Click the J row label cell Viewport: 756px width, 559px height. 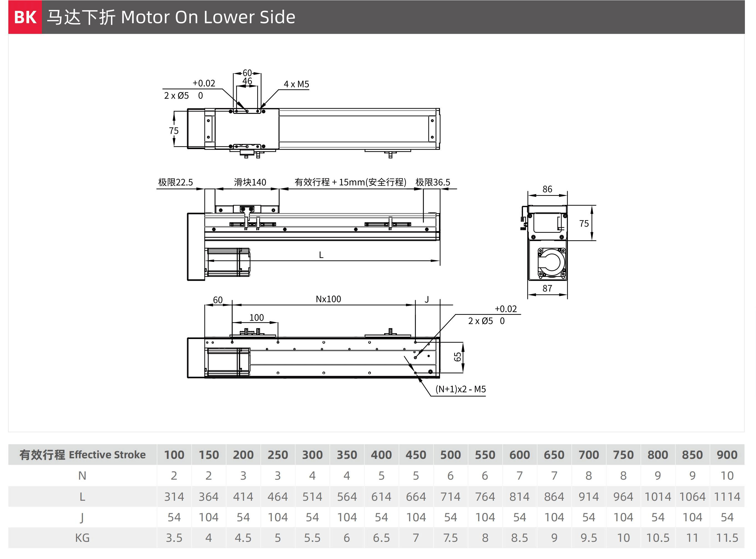pyautogui.click(x=83, y=517)
